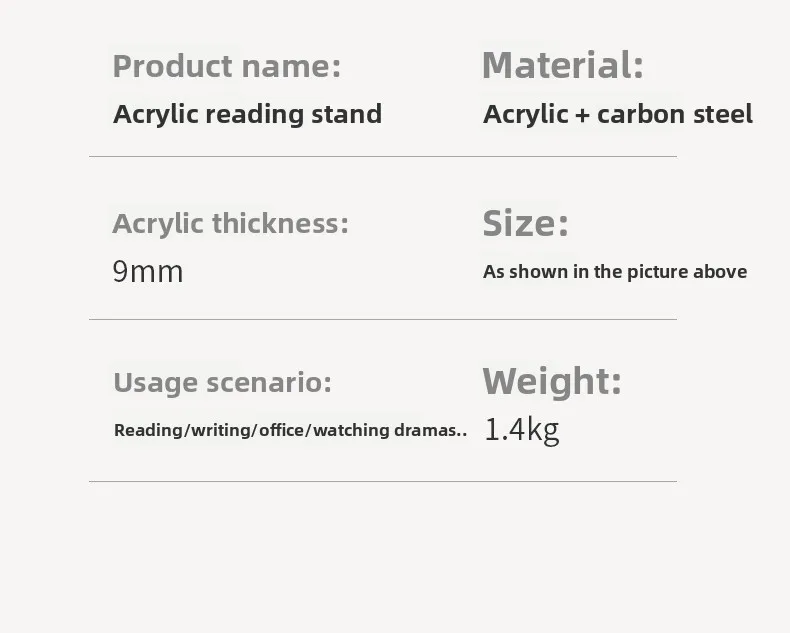Click the 'Weight:' heading
This screenshot has height=633, width=790.
coord(551,381)
